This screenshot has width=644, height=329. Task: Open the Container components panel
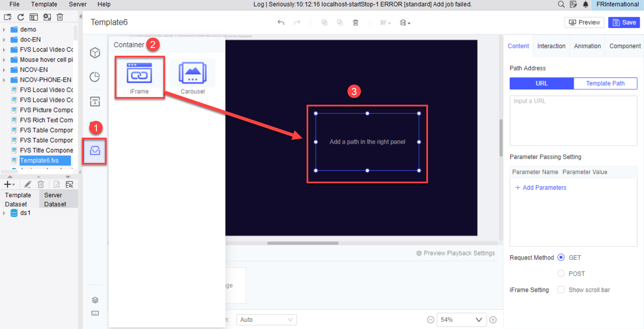pos(95,151)
